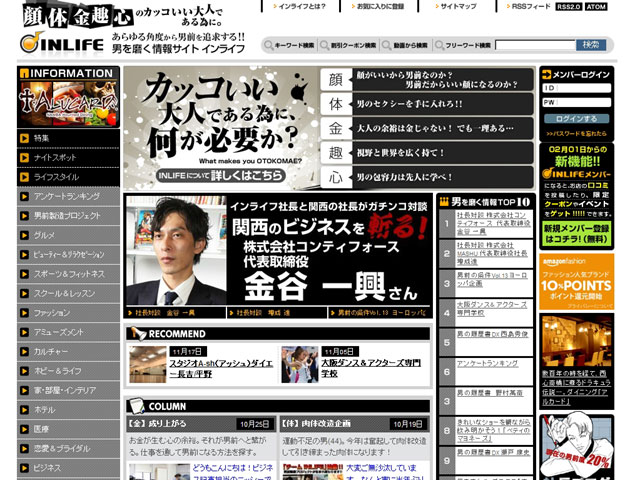Click the 顔 category tile
640x480 pixels.
click(336, 80)
